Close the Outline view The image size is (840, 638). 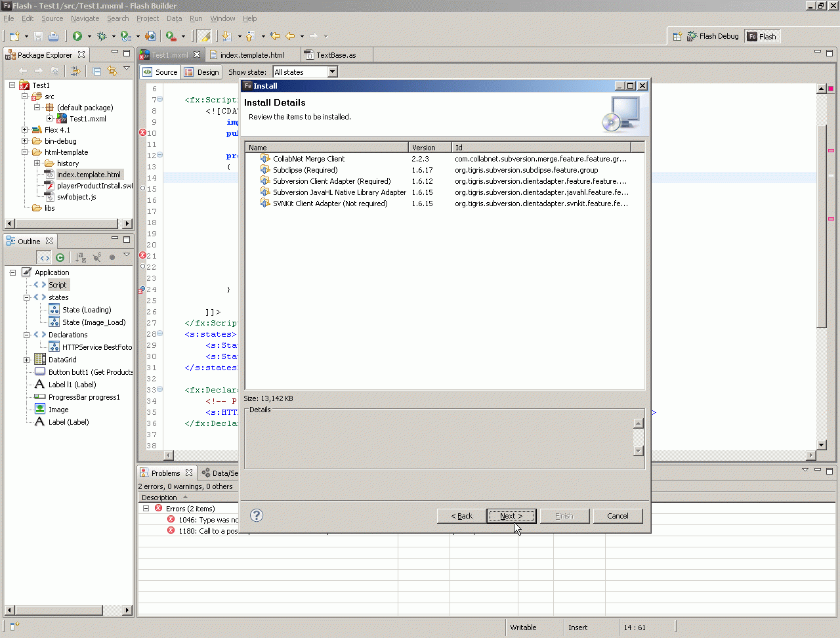point(49,241)
